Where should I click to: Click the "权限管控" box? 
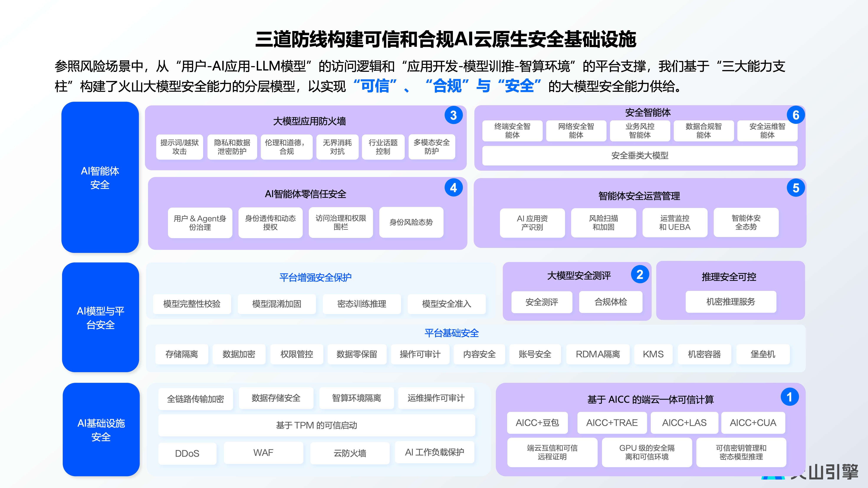pyautogui.click(x=297, y=354)
